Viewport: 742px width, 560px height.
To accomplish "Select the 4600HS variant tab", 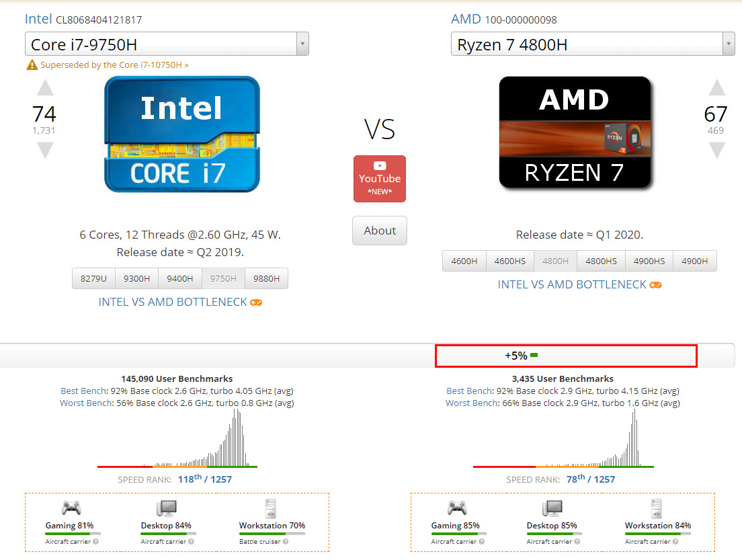I will [x=510, y=261].
